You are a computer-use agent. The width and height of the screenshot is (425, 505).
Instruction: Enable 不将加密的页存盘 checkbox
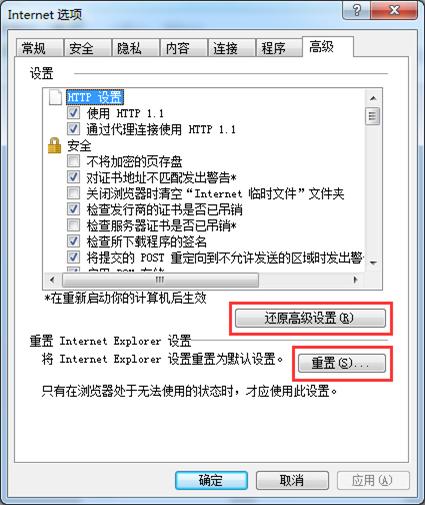coord(73,161)
